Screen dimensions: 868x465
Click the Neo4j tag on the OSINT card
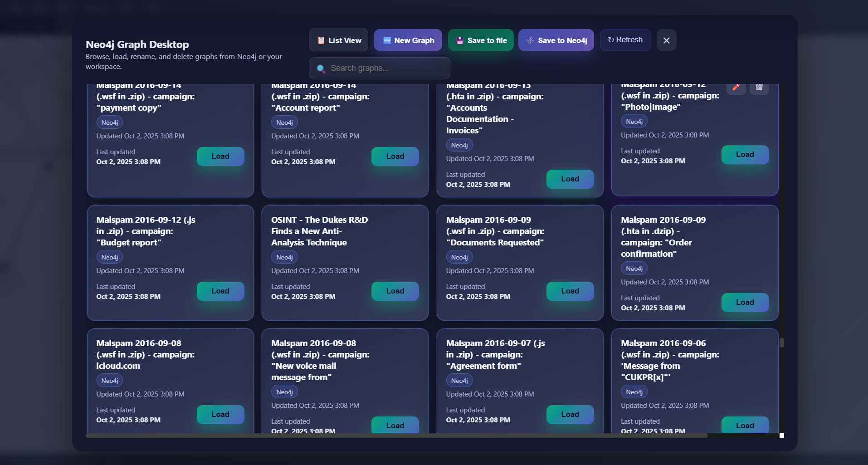click(x=284, y=257)
